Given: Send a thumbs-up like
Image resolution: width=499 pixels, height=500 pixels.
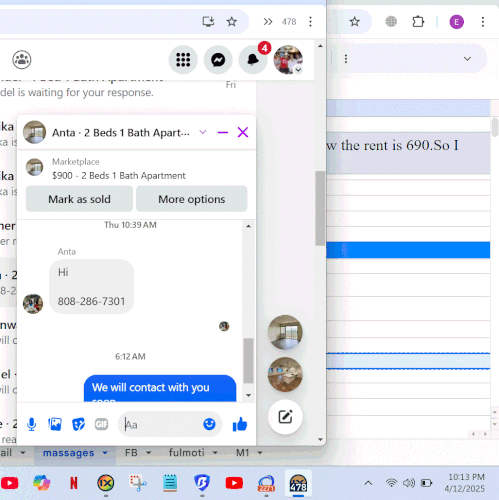Looking at the screenshot, I should coord(240,424).
